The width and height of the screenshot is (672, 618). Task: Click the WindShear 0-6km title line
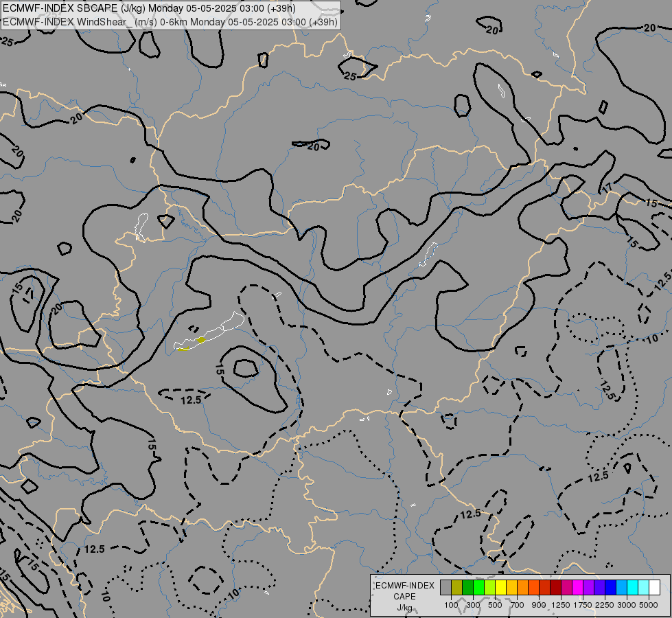click(170, 22)
